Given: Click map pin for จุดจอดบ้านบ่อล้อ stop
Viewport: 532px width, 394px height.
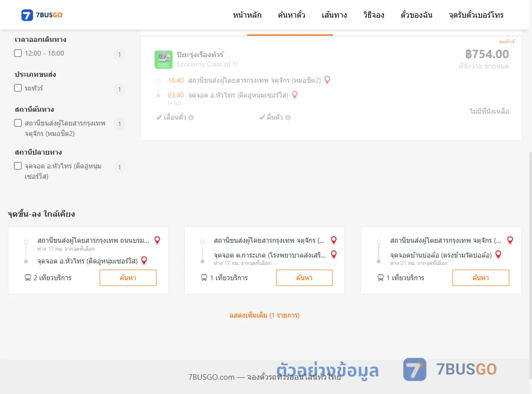Looking at the screenshot, I should tap(499, 255).
